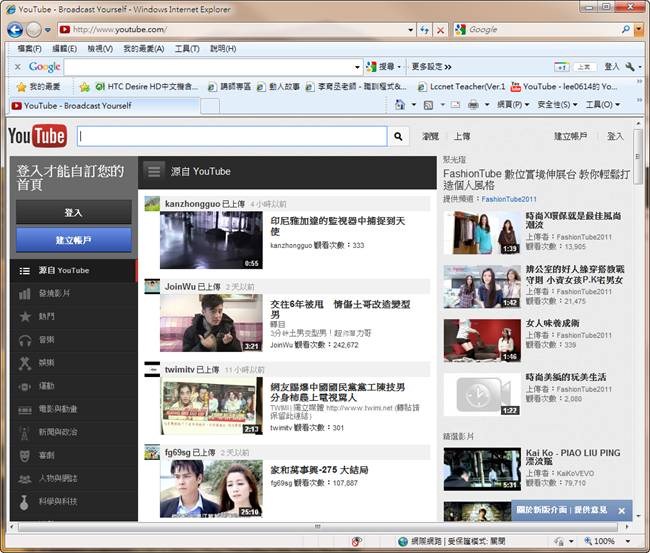Click 更多設定 on the Google toolbar
The image size is (650, 553).
[431, 66]
